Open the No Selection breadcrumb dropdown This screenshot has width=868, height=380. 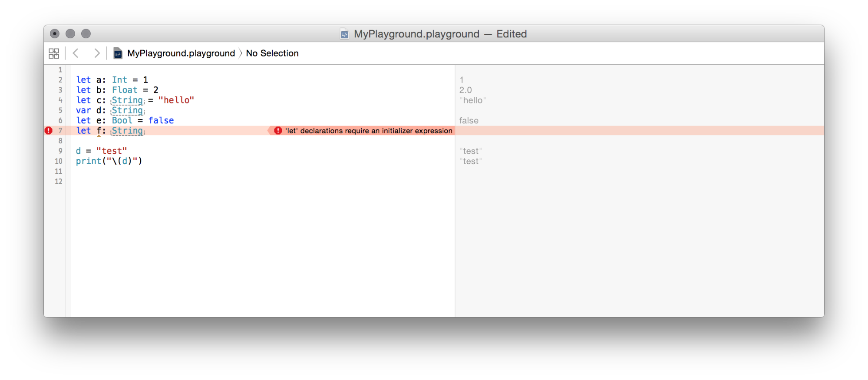click(272, 53)
